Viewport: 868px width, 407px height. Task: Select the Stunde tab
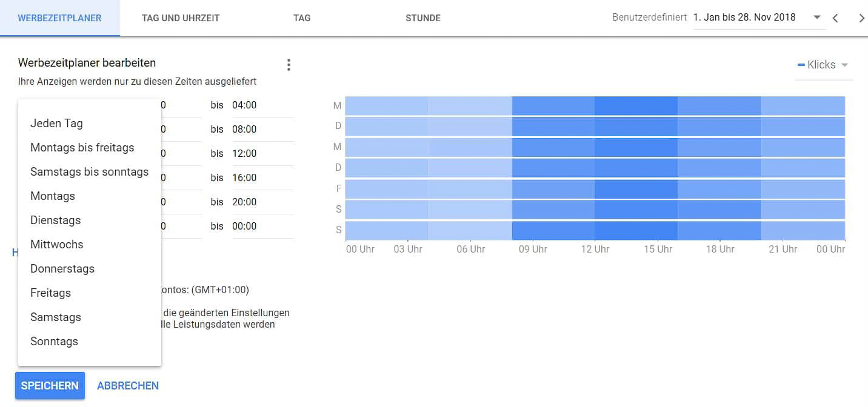point(423,18)
